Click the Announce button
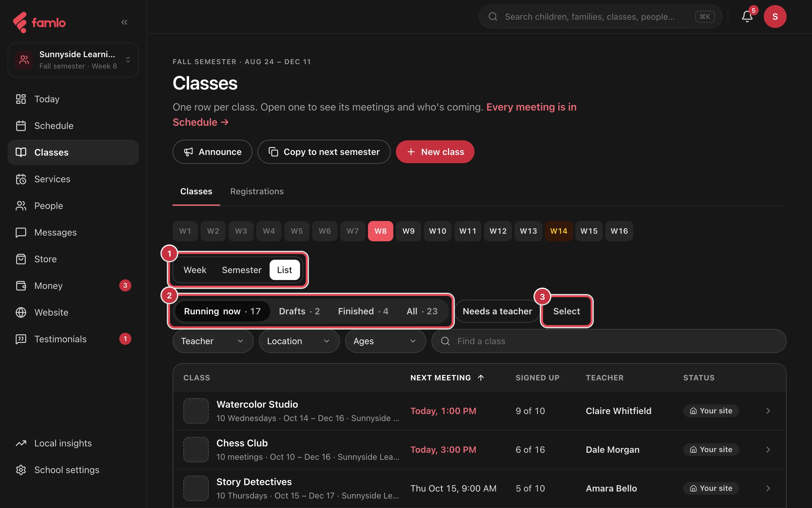 point(213,152)
